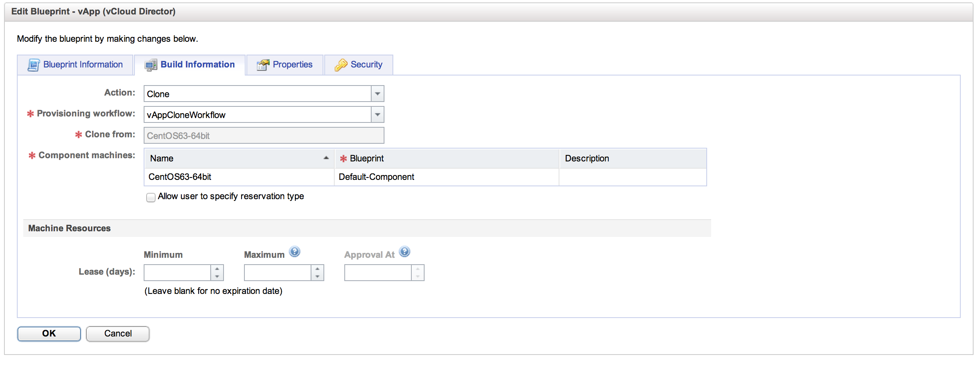Click the Cancel button

118,334
